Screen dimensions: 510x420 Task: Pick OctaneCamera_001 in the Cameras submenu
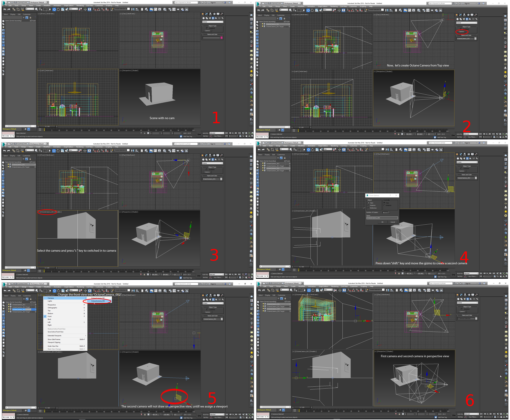(98, 298)
